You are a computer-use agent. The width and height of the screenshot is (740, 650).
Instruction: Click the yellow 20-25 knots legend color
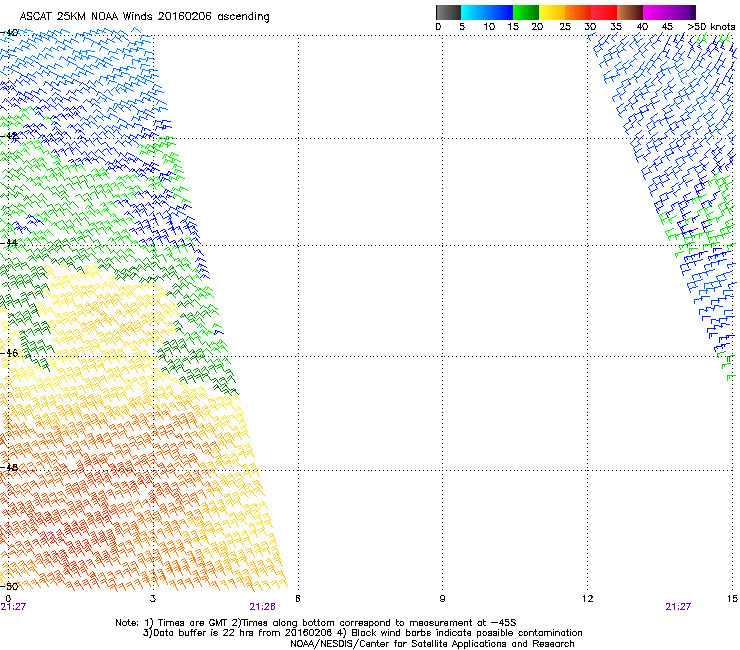coord(552,12)
